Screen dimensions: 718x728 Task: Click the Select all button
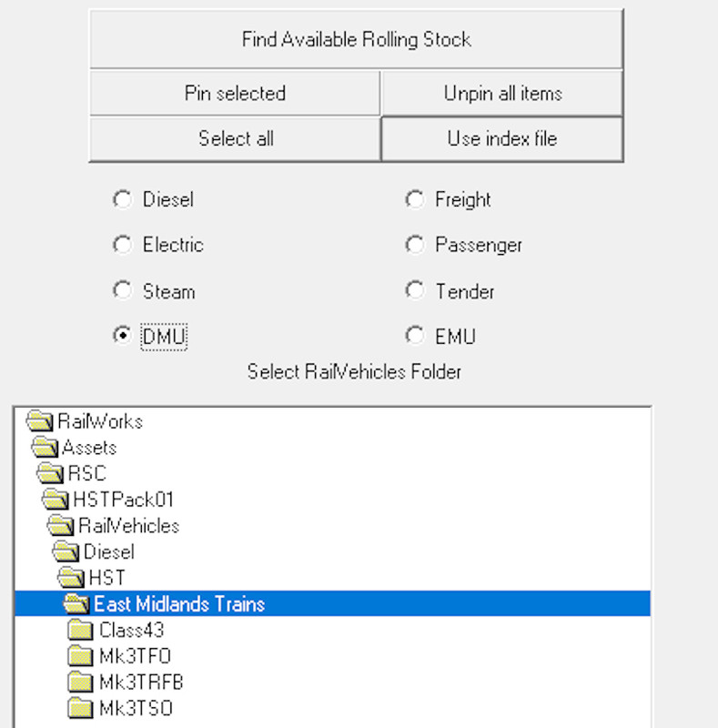click(x=235, y=139)
